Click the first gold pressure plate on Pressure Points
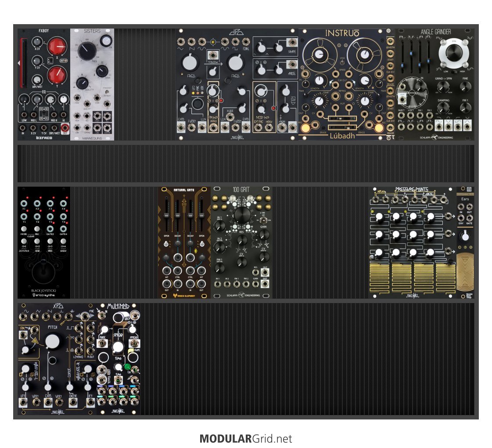492x448 pixels. click(380, 278)
